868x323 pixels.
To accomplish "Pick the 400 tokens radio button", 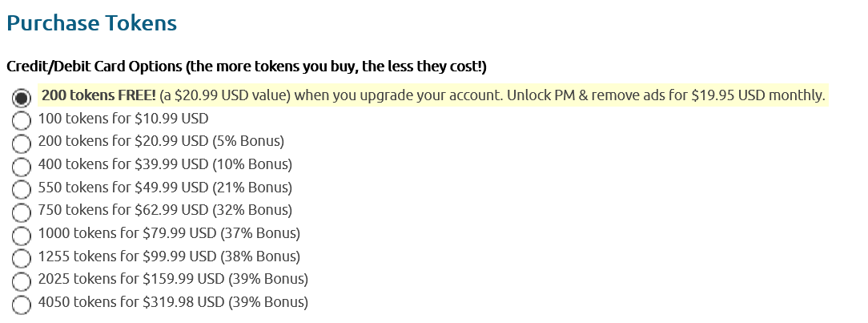I will pos(22,167).
